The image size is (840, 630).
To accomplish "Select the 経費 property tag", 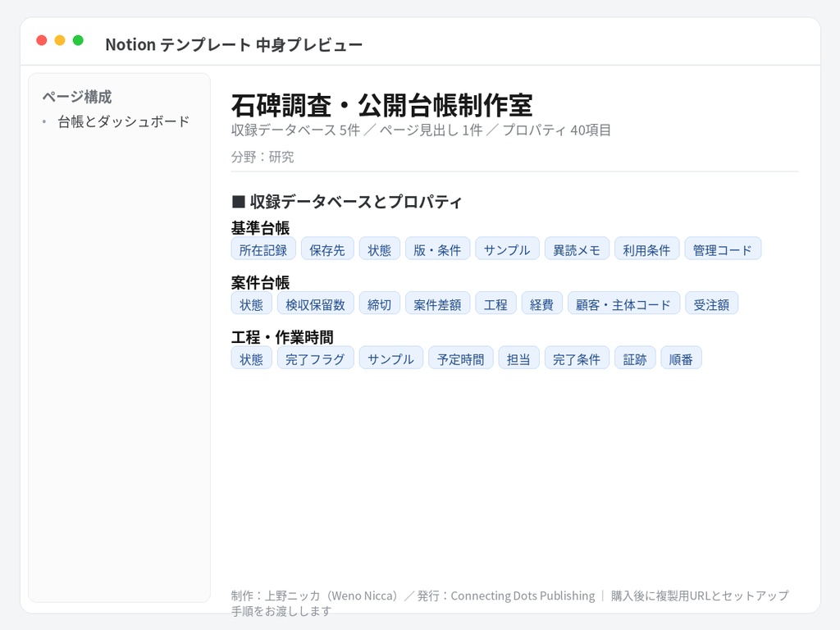I will pyautogui.click(x=541, y=304).
